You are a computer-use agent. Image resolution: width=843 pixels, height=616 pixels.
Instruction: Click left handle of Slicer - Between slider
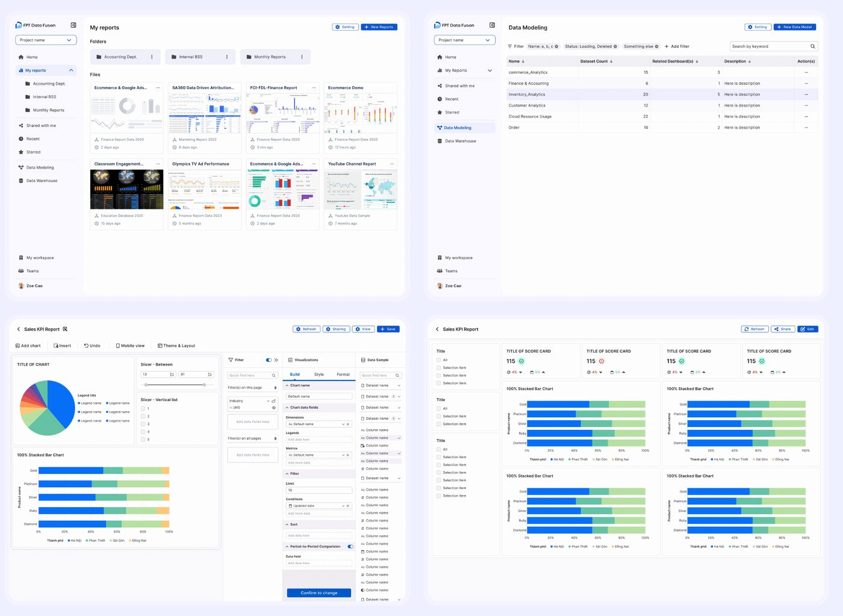[146, 384]
